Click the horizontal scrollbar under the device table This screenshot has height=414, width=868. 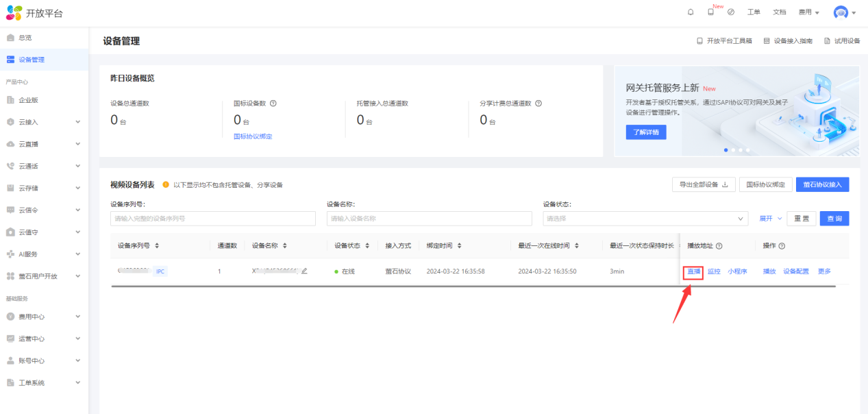[473, 286]
